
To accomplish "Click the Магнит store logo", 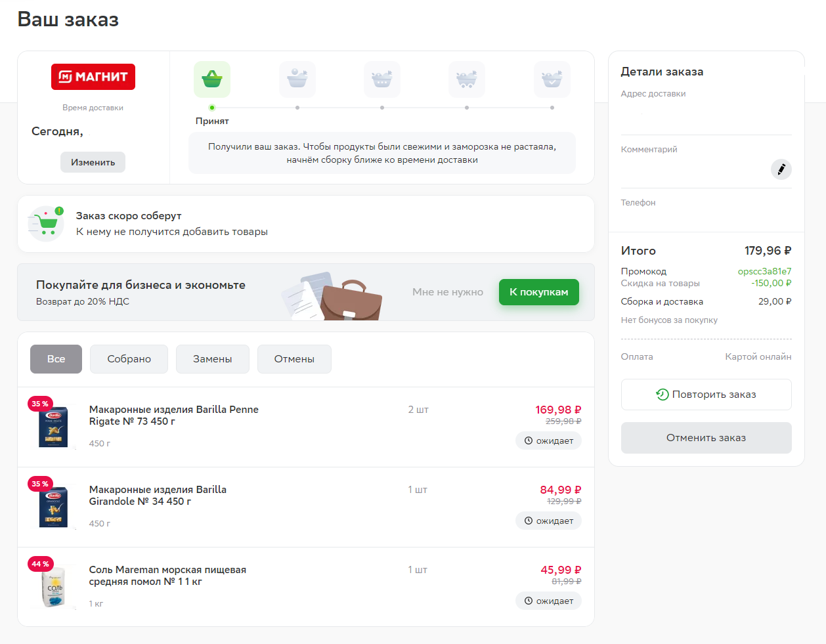I will pyautogui.click(x=93, y=77).
